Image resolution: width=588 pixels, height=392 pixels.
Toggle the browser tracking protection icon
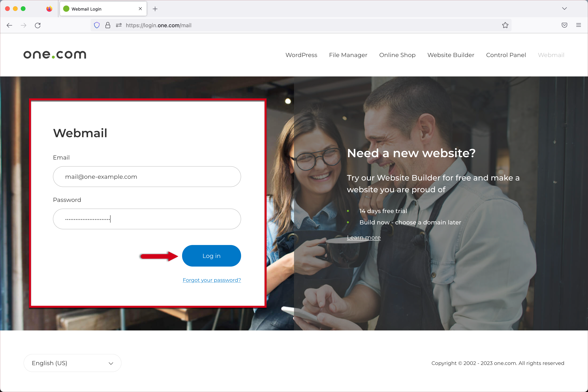pyautogui.click(x=97, y=25)
